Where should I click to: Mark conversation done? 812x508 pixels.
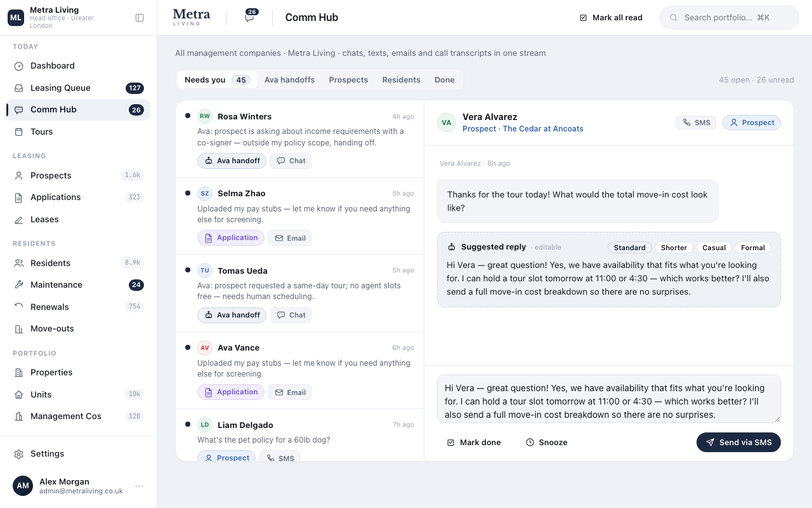(474, 443)
